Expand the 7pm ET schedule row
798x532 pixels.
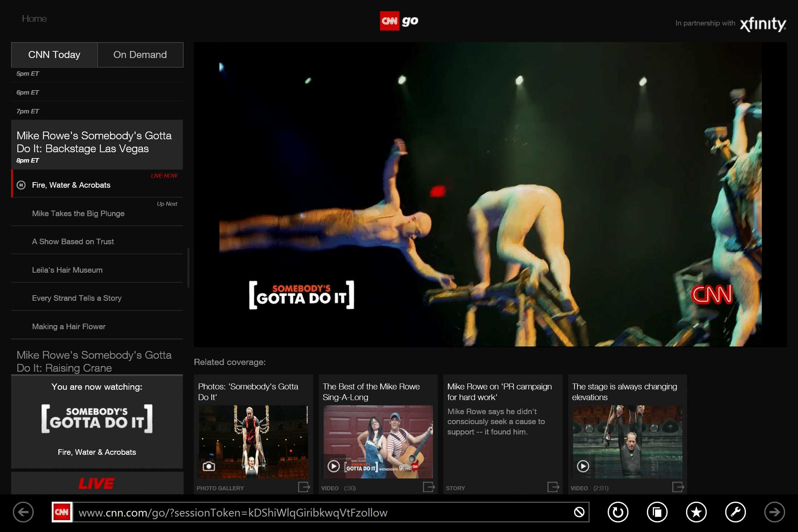pos(97,111)
